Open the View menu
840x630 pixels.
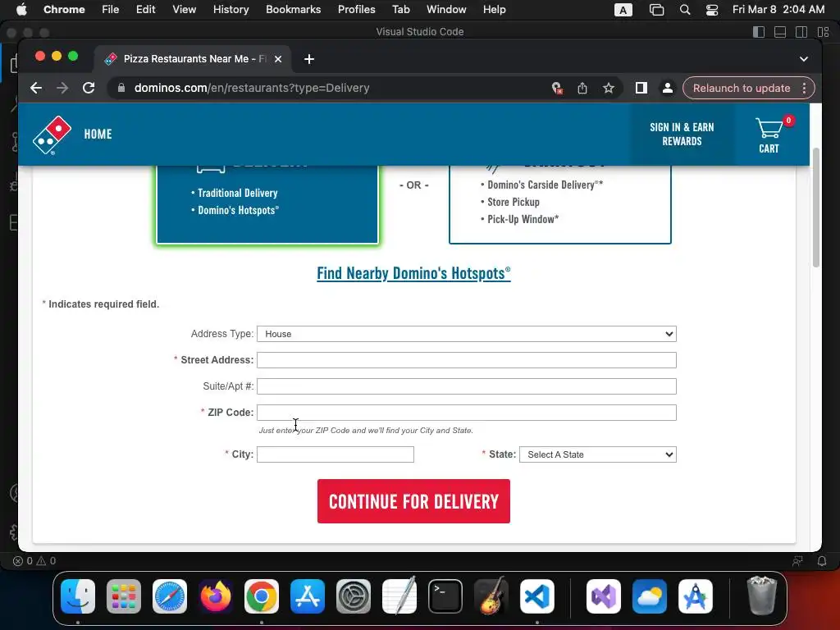point(184,10)
